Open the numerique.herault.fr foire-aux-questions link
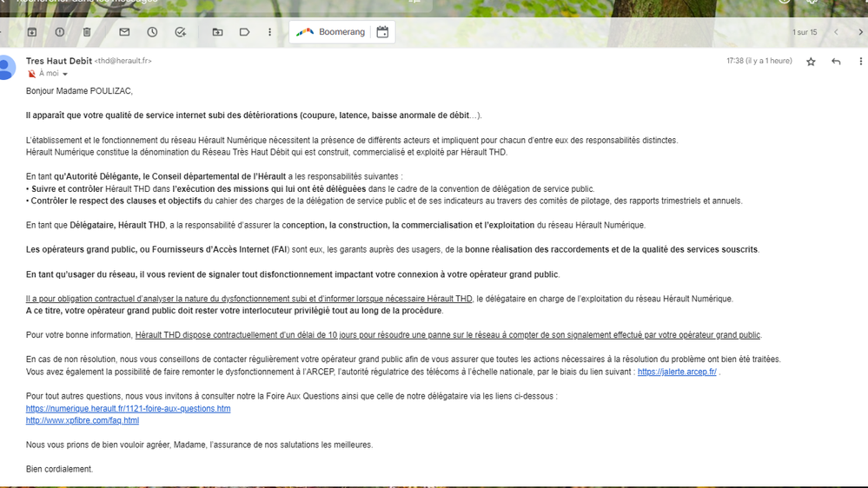The height and width of the screenshot is (488, 868). (x=128, y=408)
